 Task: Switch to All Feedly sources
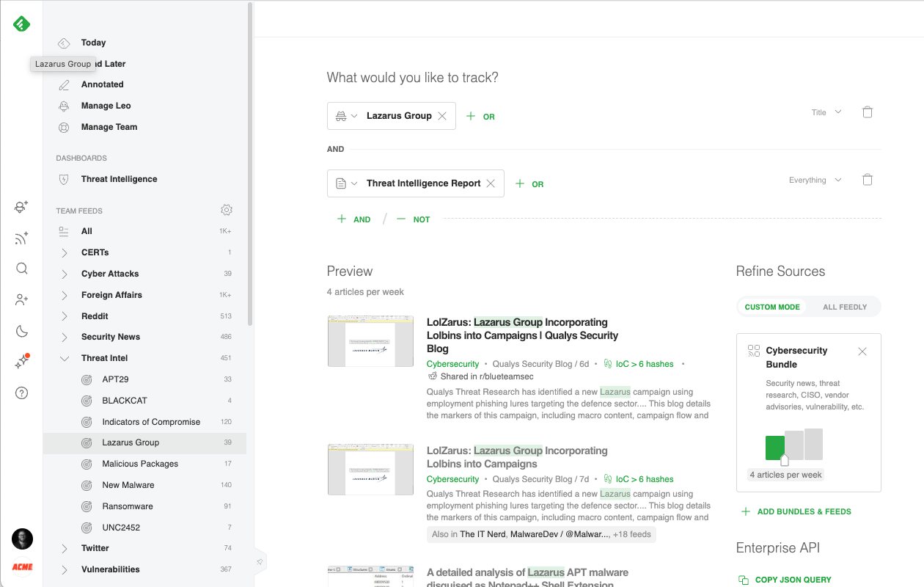pyautogui.click(x=845, y=307)
